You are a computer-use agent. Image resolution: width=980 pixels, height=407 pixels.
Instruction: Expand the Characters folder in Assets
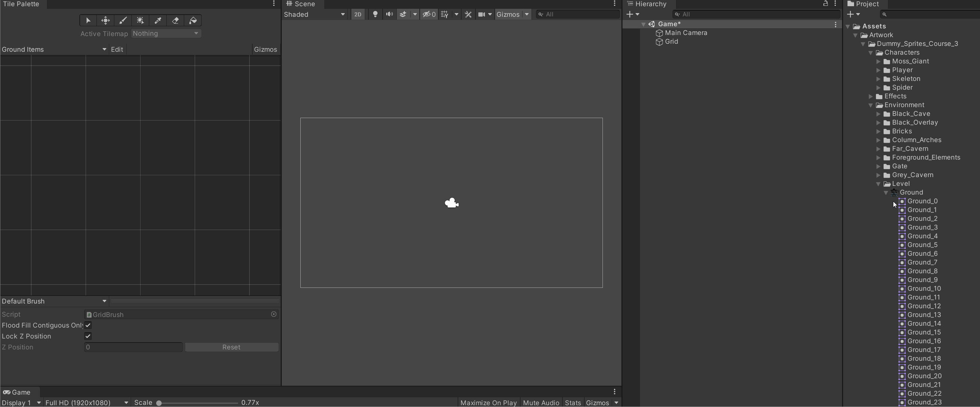coord(873,52)
